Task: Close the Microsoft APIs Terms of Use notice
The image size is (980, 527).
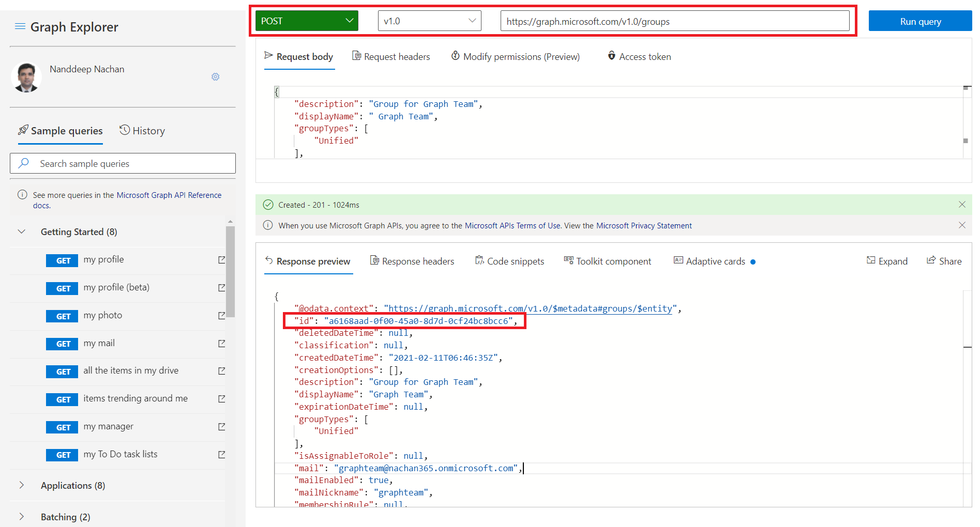Action: (x=962, y=225)
